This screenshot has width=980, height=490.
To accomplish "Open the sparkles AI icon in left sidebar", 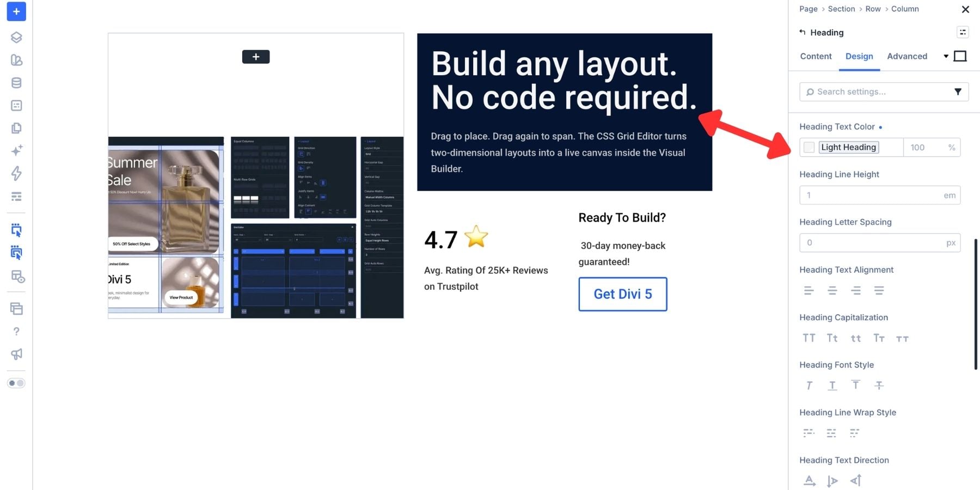I will point(16,150).
